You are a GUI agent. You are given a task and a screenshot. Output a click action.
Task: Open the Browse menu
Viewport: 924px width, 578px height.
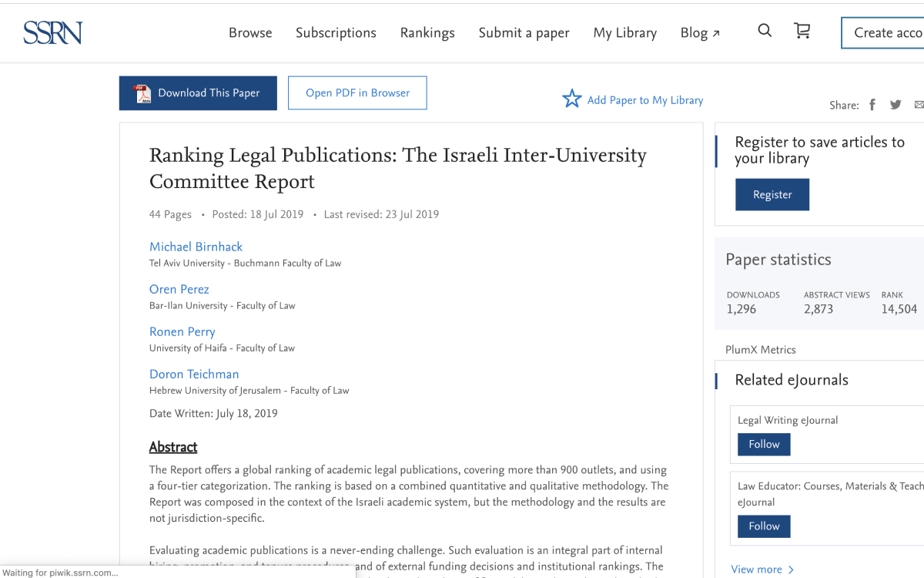[x=250, y=32]
